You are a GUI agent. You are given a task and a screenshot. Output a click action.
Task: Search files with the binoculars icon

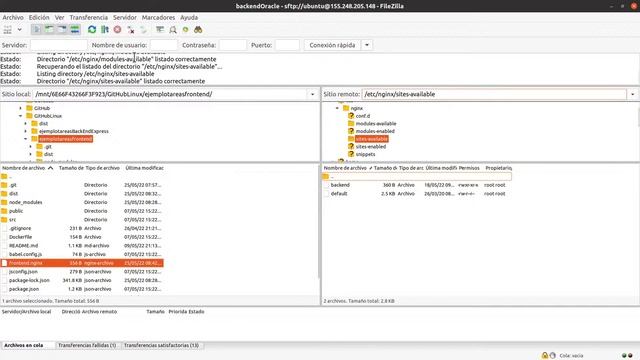click(198, 29)
